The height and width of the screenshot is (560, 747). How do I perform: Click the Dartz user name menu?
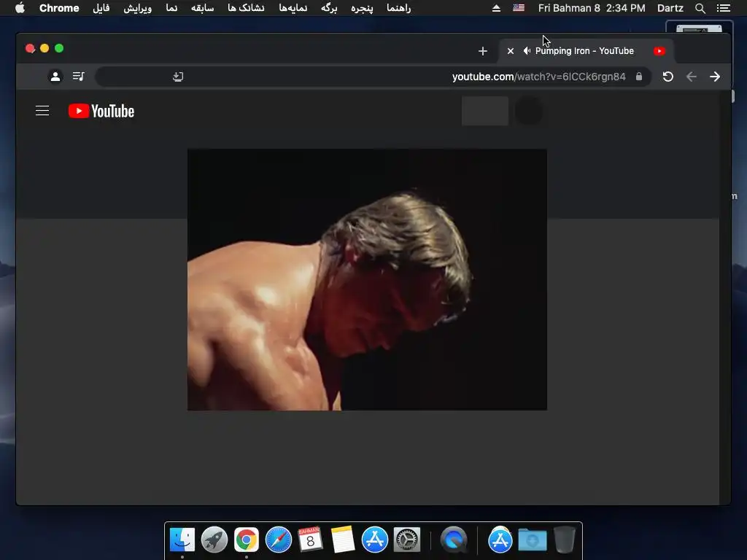click(670, 8)
